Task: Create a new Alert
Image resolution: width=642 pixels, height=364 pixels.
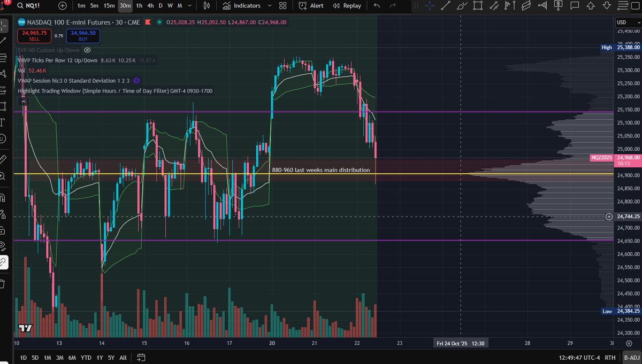Action: pos(311,5)
